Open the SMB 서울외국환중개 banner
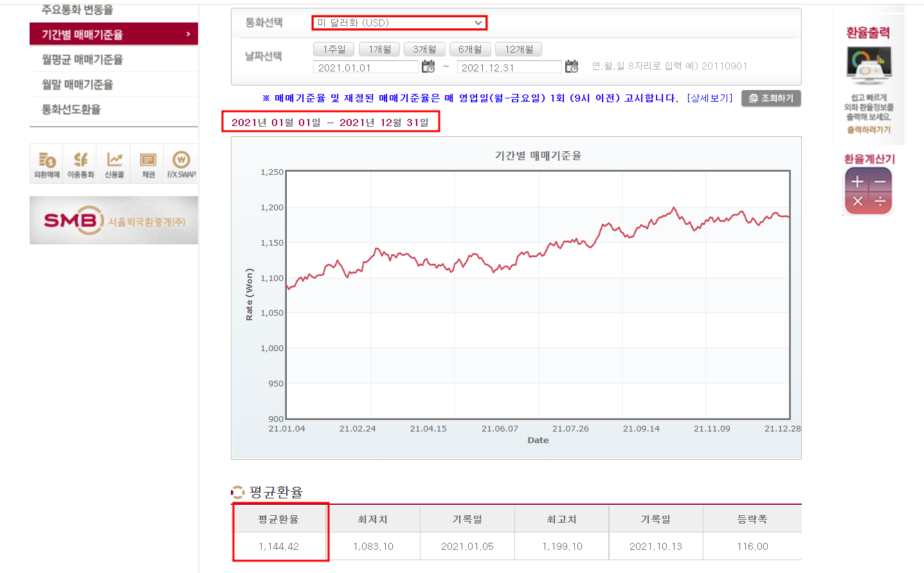Image resolution: width=924 pixels, height=573 pixels. tap(114, 221)
